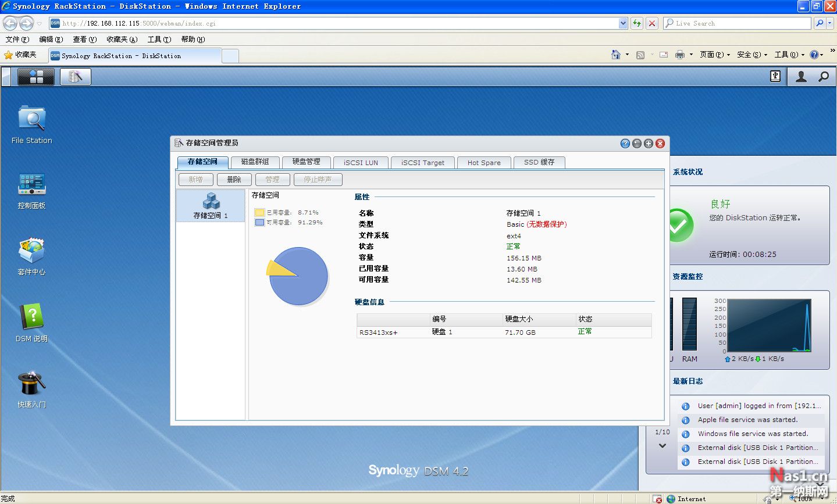Click IE home page icon

click(616, 55)
